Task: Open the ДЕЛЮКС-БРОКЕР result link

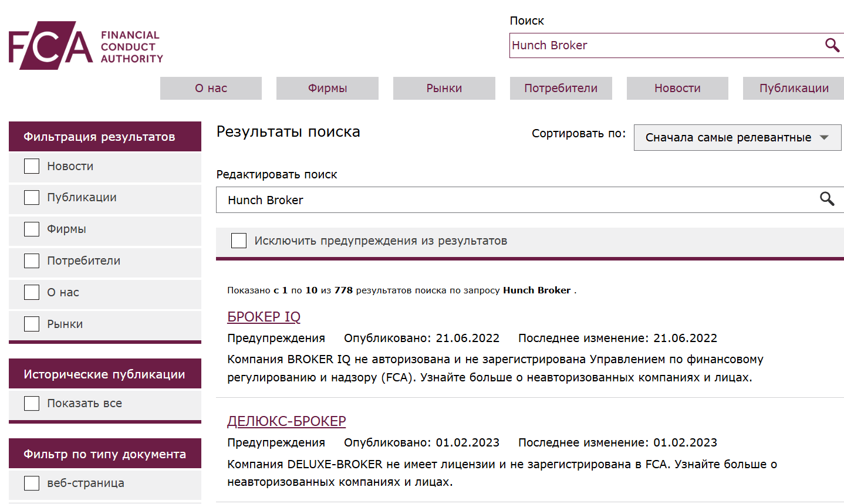Action: tap(286, 421)
